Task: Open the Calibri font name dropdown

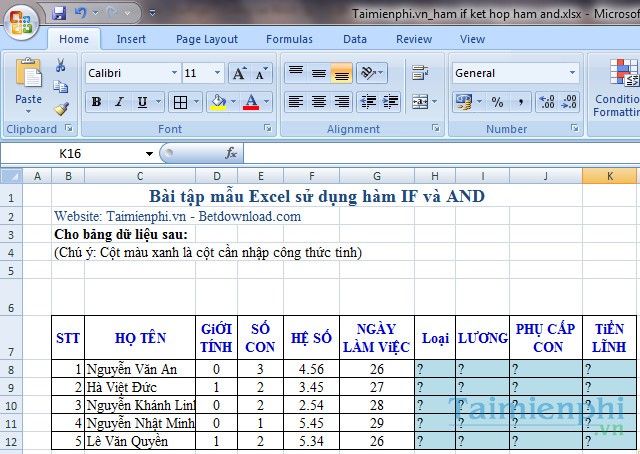Action: pos(174,73)
